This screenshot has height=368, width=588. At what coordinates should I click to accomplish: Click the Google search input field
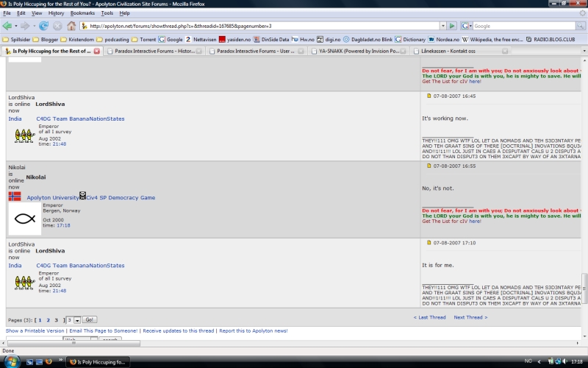522,26
